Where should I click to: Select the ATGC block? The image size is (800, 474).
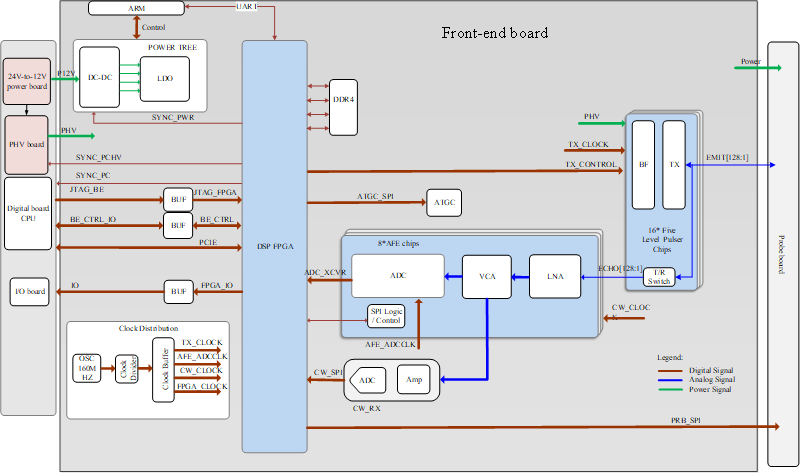(x=444, y=203)
